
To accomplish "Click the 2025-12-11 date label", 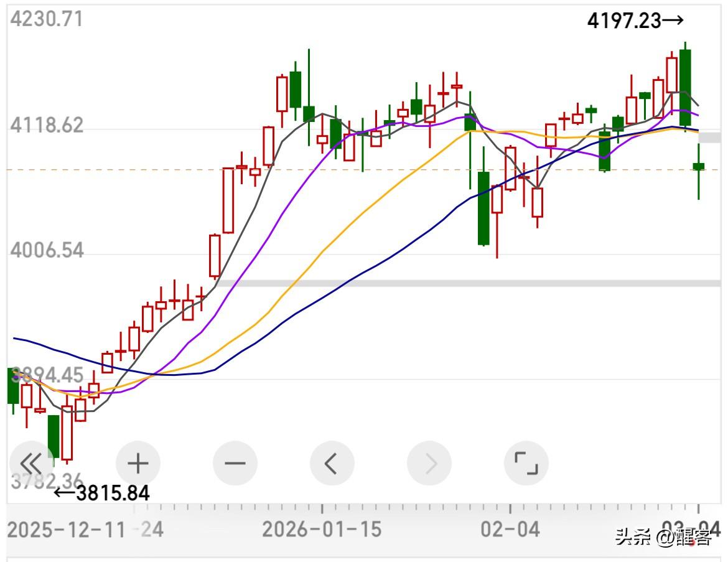I will 66,530.
